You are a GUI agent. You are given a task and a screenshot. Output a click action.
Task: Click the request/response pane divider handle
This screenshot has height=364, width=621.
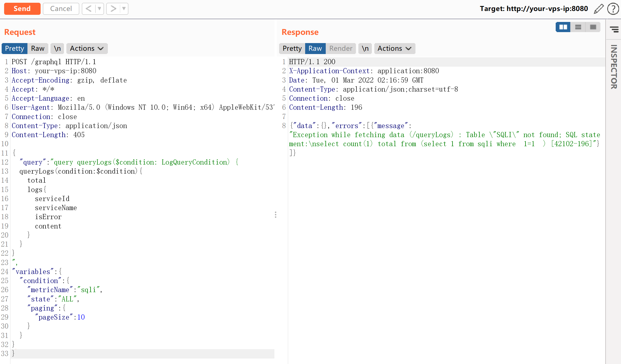pos(276,215)
